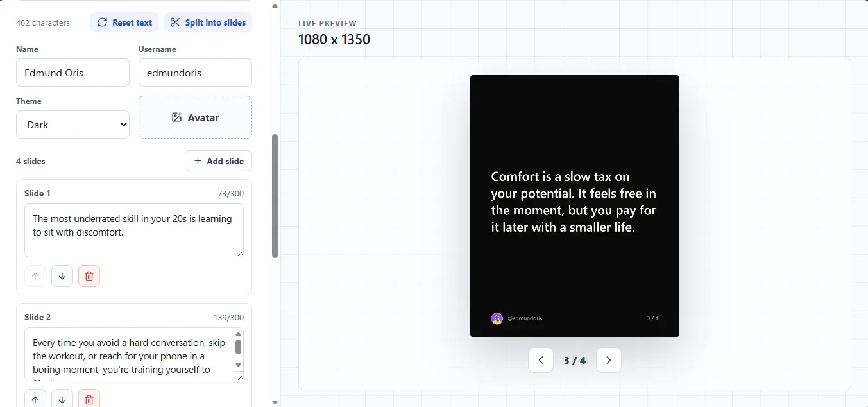
Task: Click left panel scroll-down arrow
Action: (x=275, y=402)
